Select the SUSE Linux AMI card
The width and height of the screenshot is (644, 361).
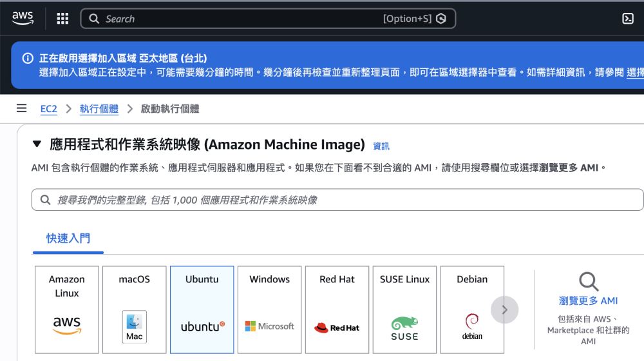[404, 309]
